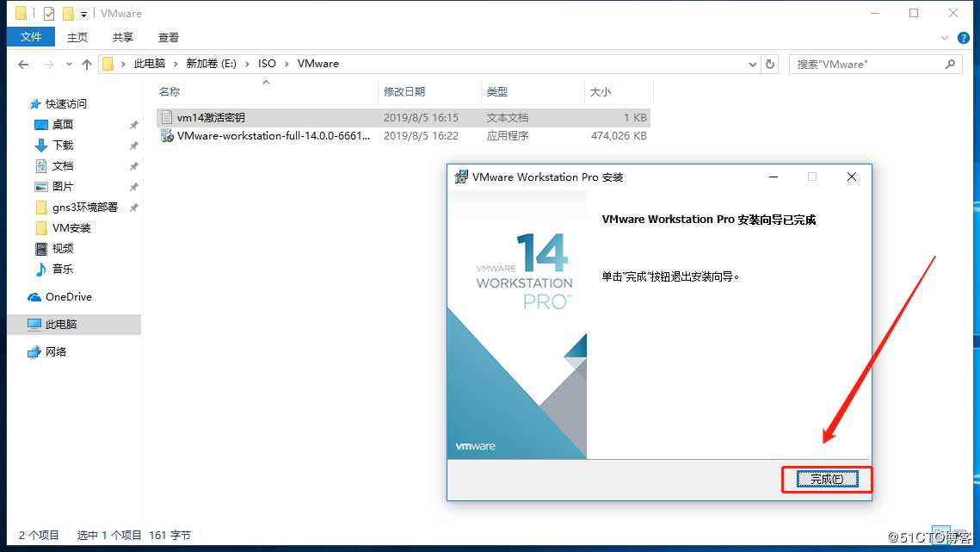Select ISO in the address breadcrumb
The image size is (980, 552).
tap(267, 63)
